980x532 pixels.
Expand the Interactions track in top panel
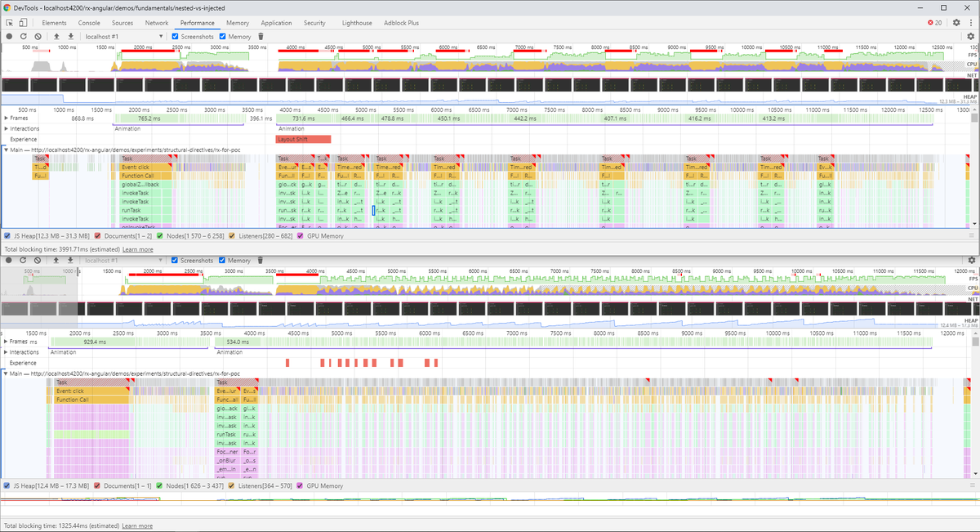(6, 128)
